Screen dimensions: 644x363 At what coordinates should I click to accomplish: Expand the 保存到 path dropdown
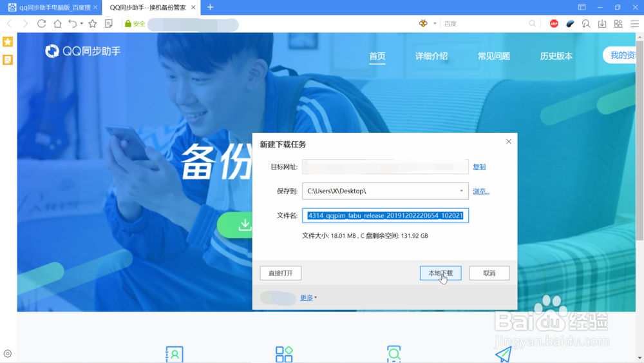pos(461,191)
